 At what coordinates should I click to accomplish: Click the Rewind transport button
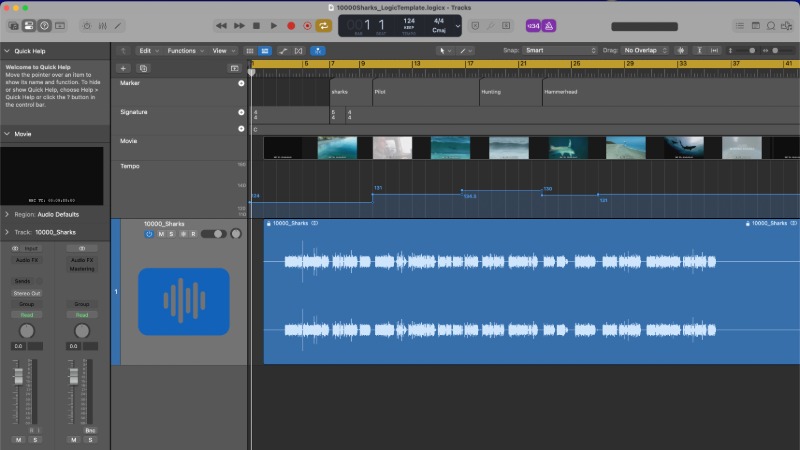[x=222, y=25]
